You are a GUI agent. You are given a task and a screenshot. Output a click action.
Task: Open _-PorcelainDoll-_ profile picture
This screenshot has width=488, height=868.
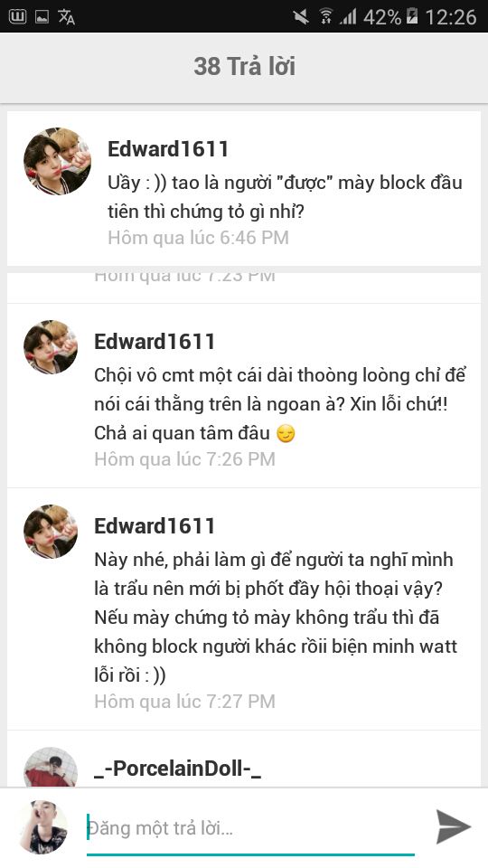click(x=51, y=768)
